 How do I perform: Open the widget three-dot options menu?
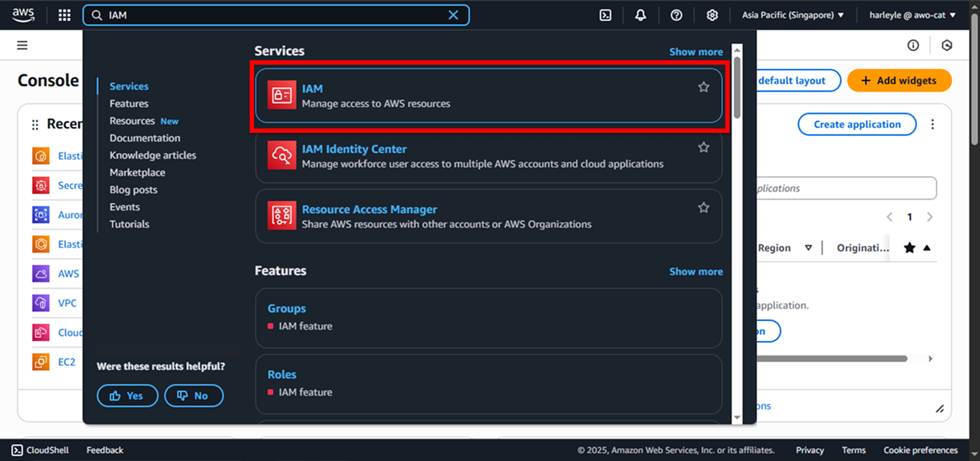(933, 124)
